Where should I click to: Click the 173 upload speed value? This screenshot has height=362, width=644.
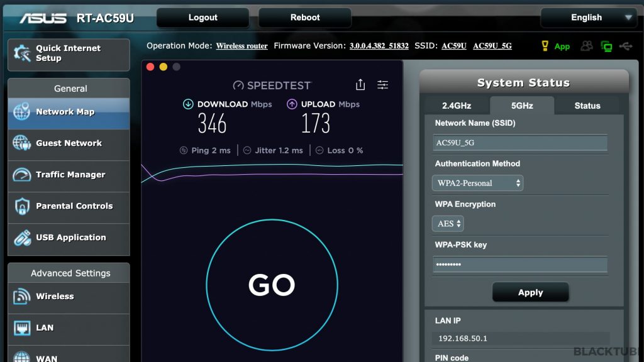316,123
